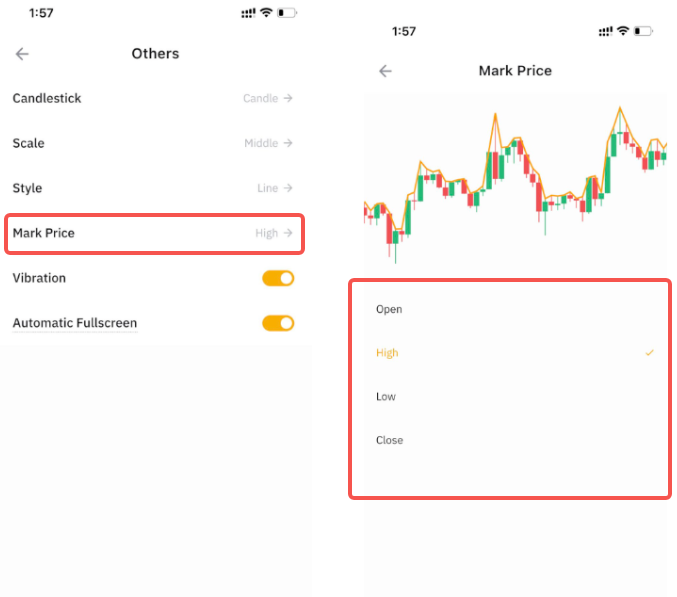Tap signal bars in left status bar

click(249, 14)
